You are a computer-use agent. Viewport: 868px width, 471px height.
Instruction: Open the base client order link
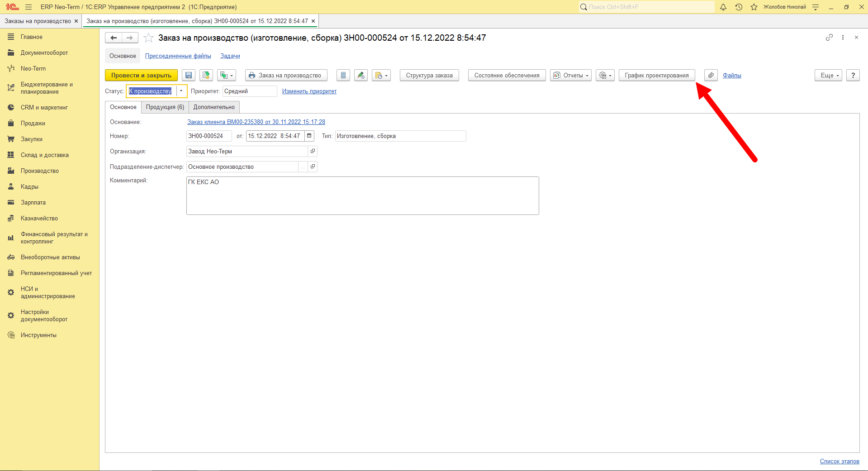[256, 122]
